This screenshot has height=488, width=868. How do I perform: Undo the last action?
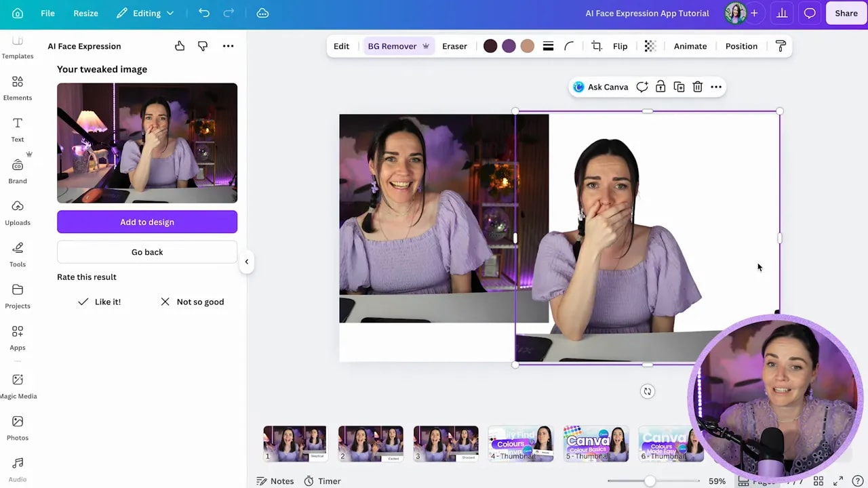(x=204, y=13)
